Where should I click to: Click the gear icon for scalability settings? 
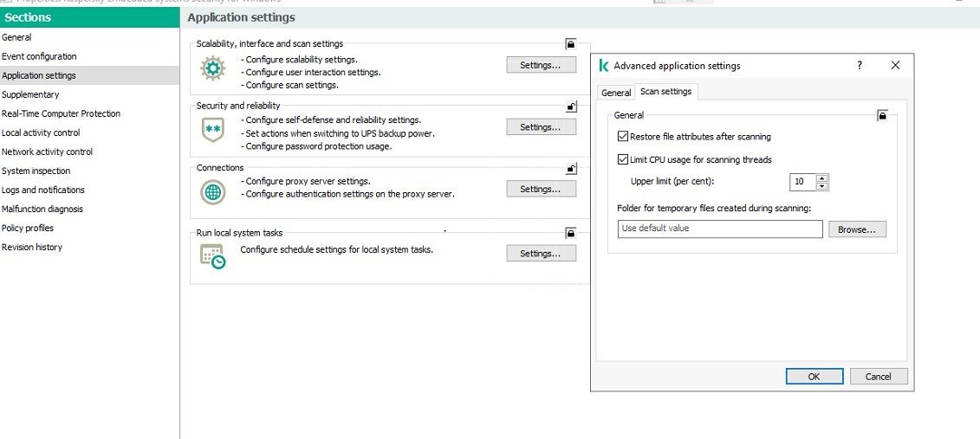coord(212,68)
